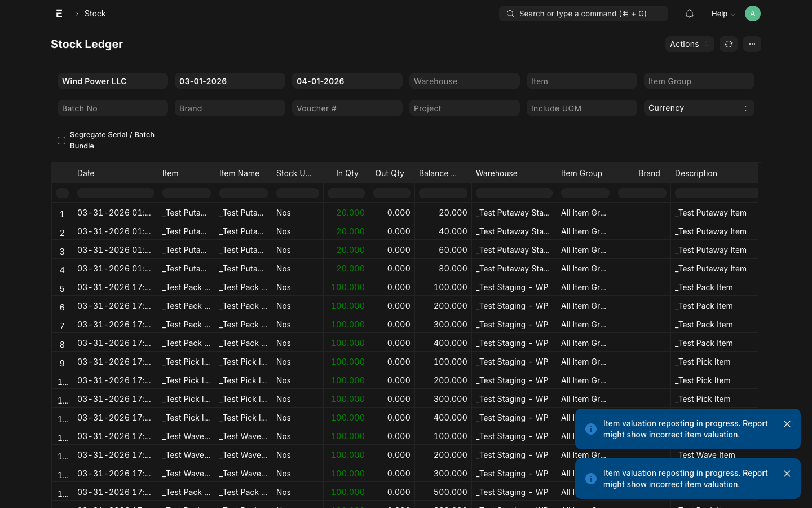Viewport: 812px width, 508px height.
Task: Enable Segregate Serial / Batch Bundle
Action: (61, 140)
